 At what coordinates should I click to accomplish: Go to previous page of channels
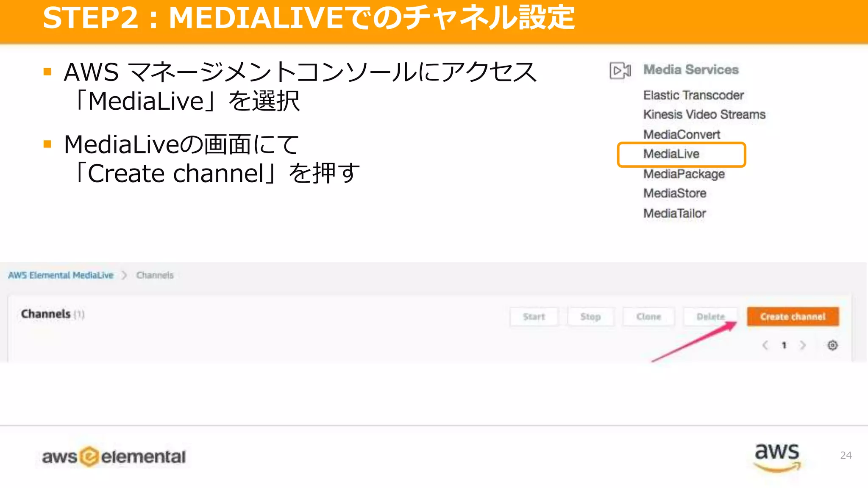765,345
